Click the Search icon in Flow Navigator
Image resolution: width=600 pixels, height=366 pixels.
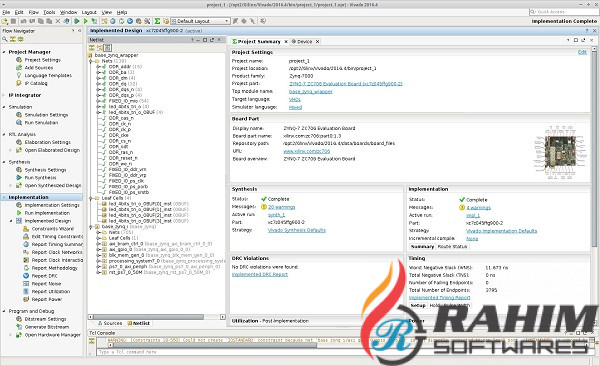[5, 39]
